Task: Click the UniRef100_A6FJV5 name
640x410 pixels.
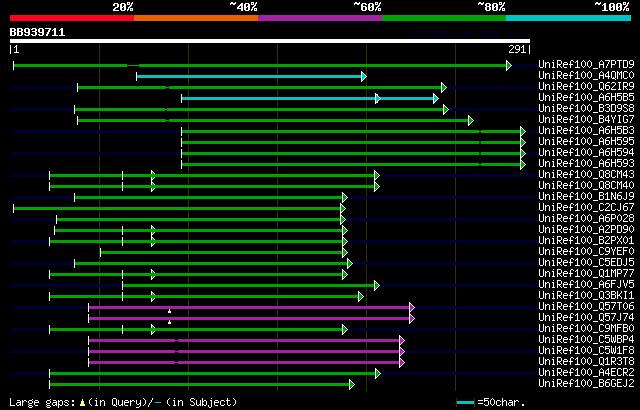Action: pyautogui.click(x=586, y=285)
